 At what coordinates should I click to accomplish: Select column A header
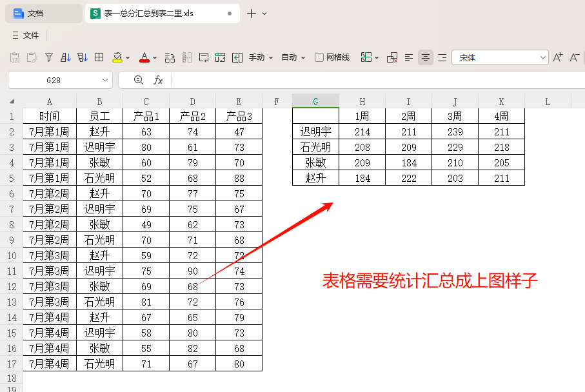click(50, 101)
